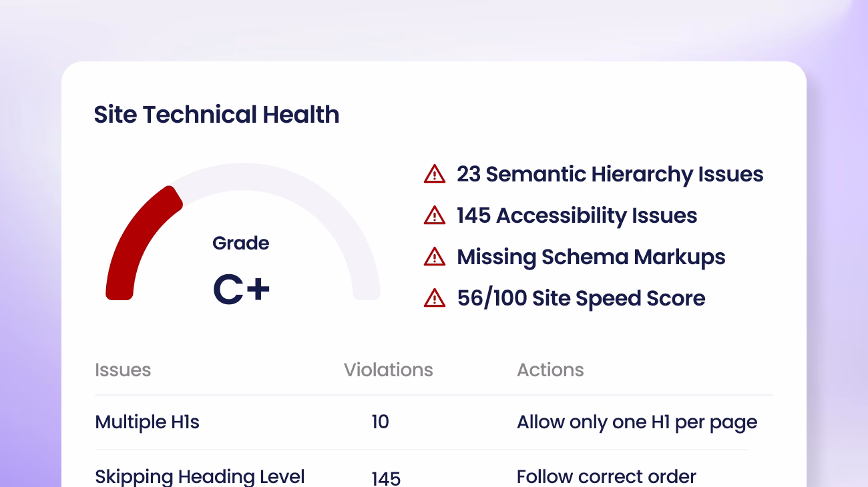Click the alert icon for Missing Schema Markups
The width and height of the screenshot is (868, 487).
tap(435, 257)
